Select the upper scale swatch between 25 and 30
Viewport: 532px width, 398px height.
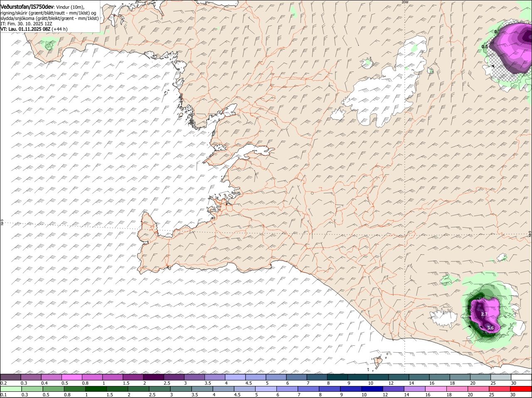coord(501,377)
